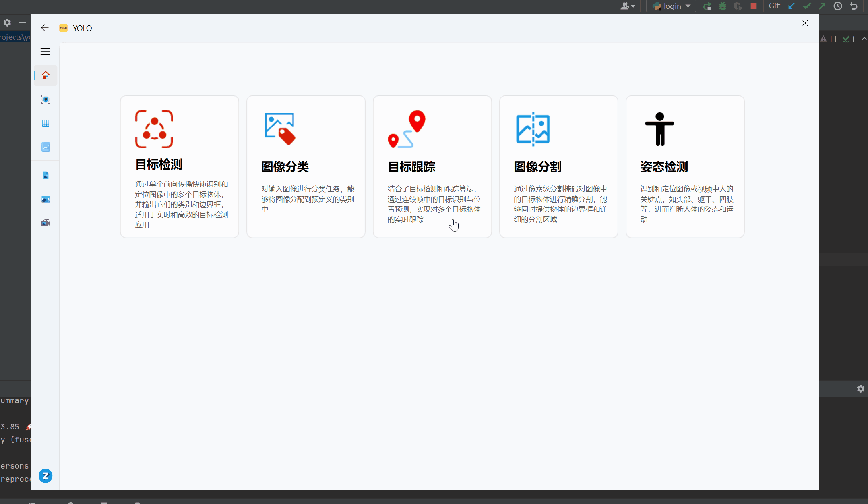The height and width of the screenshot is (504, 868).
Task: Expand the user account dropdown in IDE toolbar
Action: pos(628,6)
